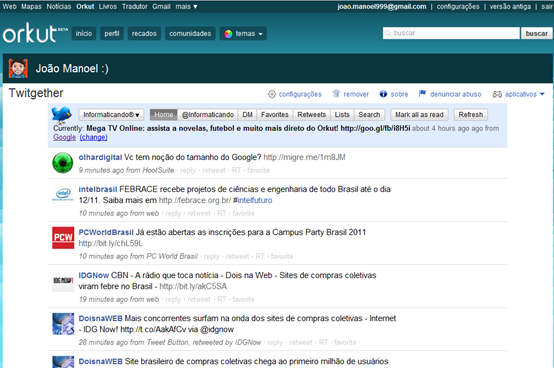Click RT on IDGNow's tweet

[222, 299]
